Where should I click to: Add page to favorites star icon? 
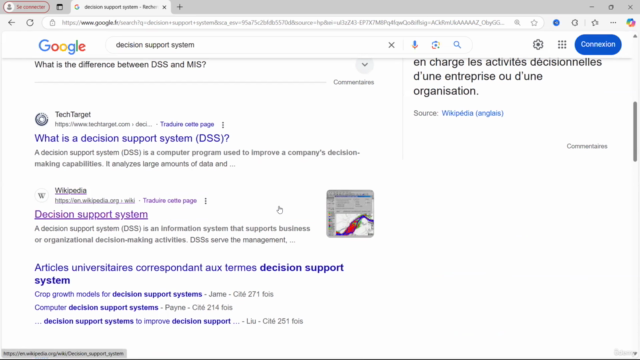(534, 23)
